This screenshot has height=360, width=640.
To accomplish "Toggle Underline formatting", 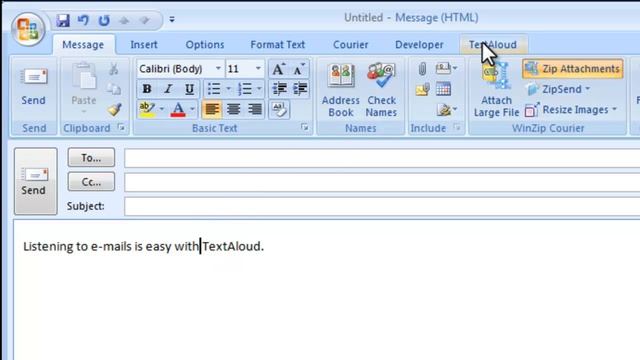I will click(x=189, y=89).
